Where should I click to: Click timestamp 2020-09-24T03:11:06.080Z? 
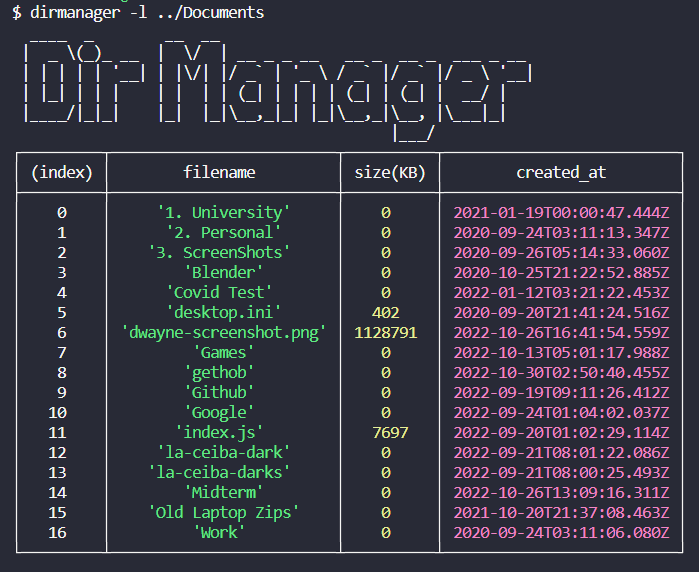tap(561, 533)
